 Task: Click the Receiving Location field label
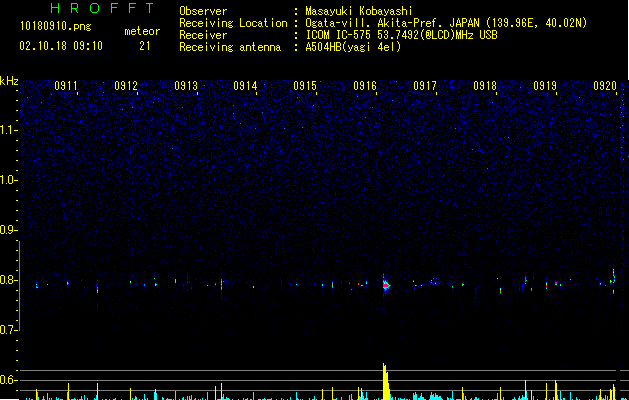(x=233, y=23)
